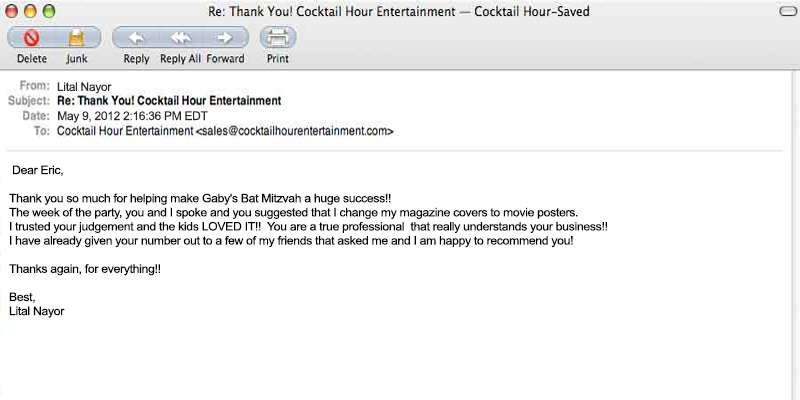Click the "Dear Eric," greeting line
Viewport: 800px width, 400px height.
coord(37,170)
